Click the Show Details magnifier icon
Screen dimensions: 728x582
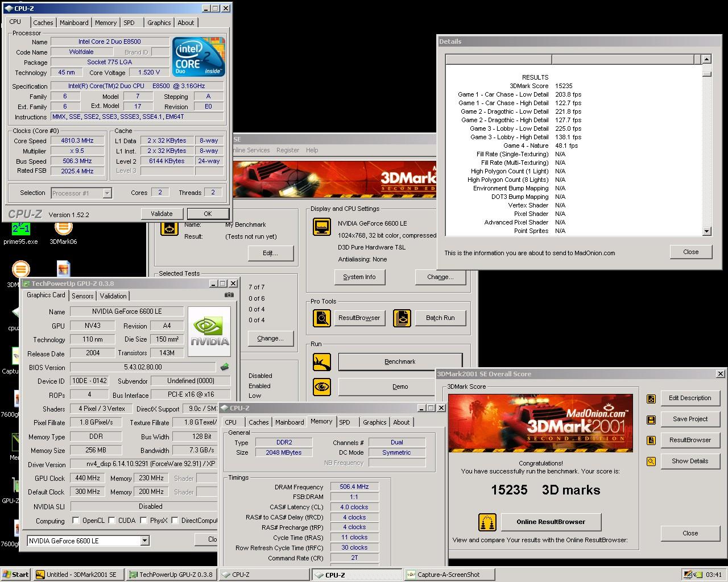[x=651, y=462]
